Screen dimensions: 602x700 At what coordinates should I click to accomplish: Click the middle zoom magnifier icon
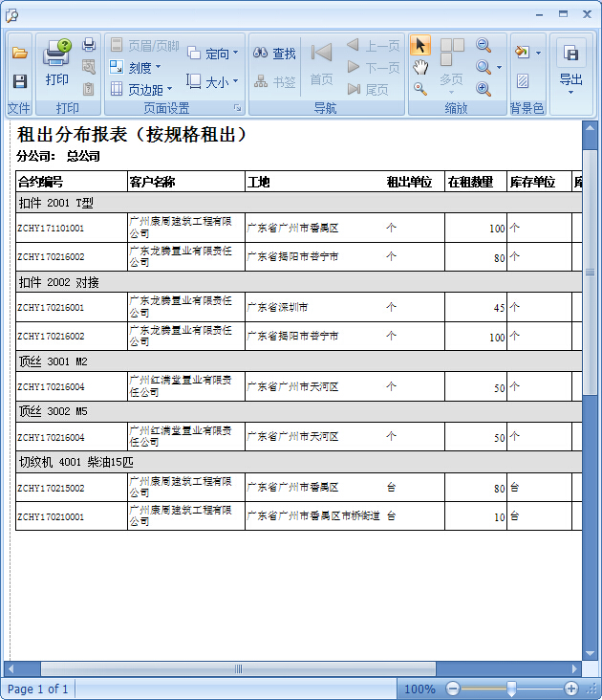tap(484, 67)
